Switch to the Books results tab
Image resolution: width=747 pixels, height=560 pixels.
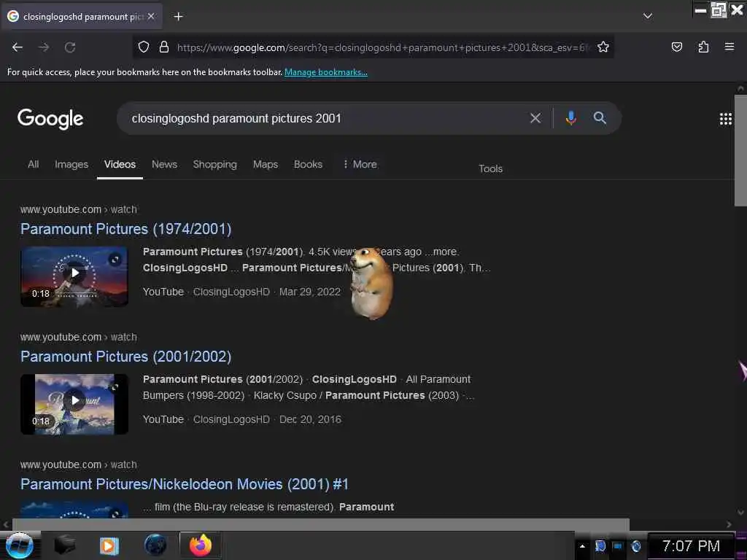coord(308,164)
